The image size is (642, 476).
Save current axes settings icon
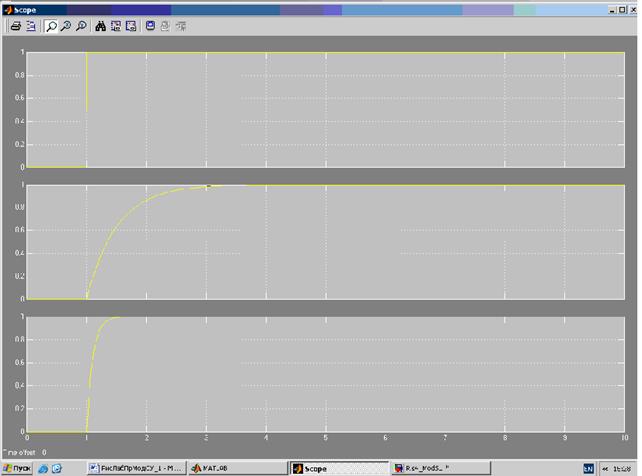(116, 26)
